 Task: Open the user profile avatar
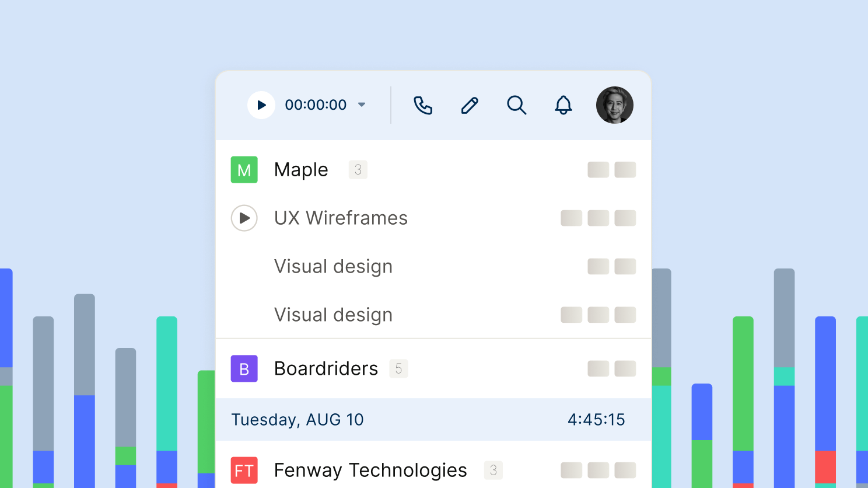point(614,105)
